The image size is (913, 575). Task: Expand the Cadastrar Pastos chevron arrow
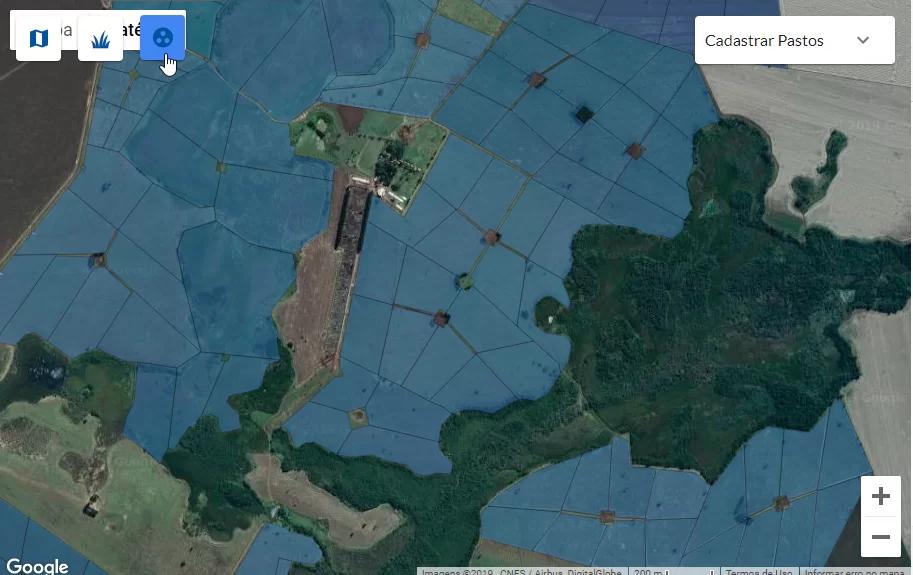pyautogui.click(x=863, y=40)
